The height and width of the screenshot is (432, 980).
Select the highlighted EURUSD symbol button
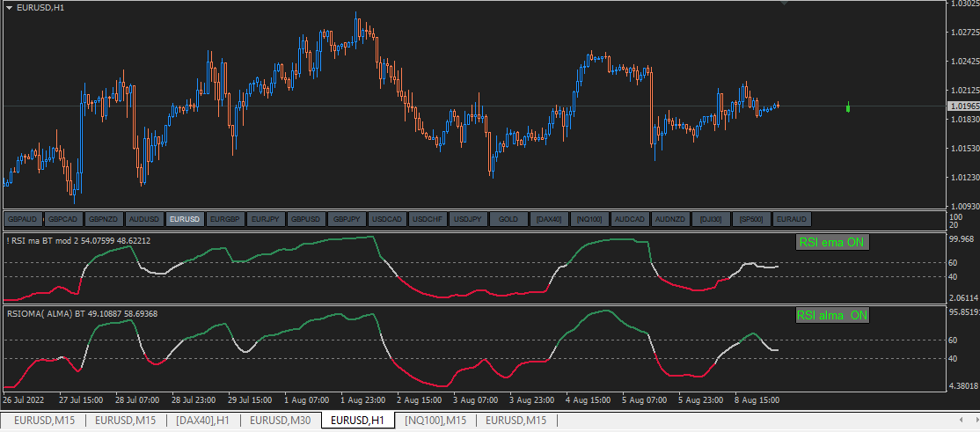point(185,219)
